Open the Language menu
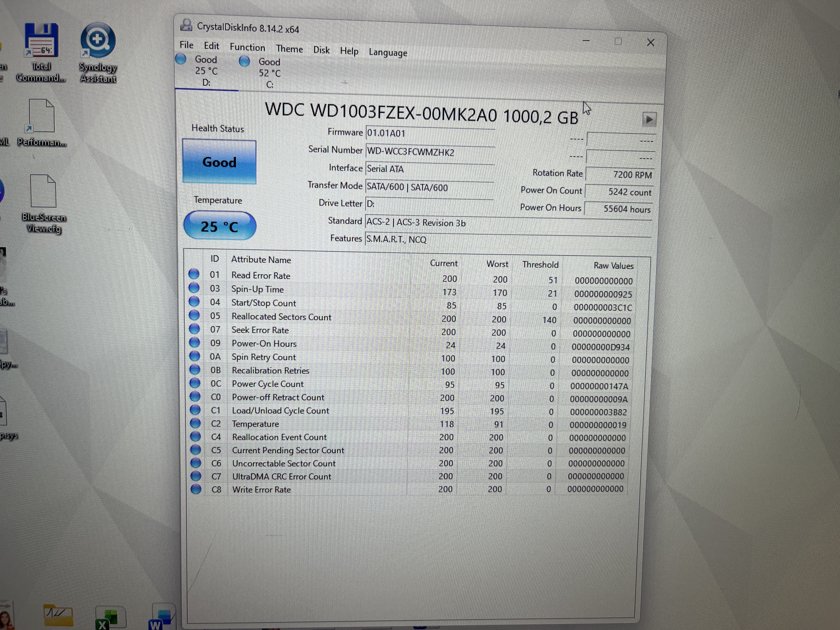The height and width of the screenshot is (630, 840). point(388,52)
